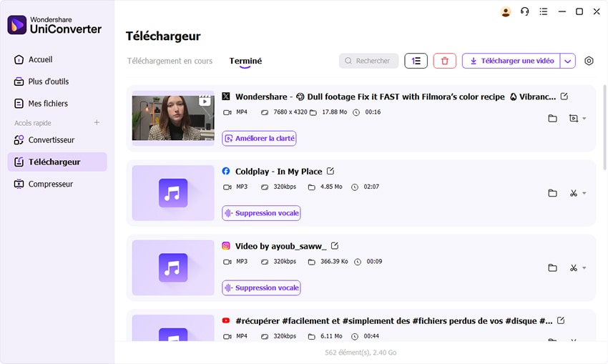
Task: Click the '6.11 Mo' file size
Action: pyautogui.click(x=331, y=336)
